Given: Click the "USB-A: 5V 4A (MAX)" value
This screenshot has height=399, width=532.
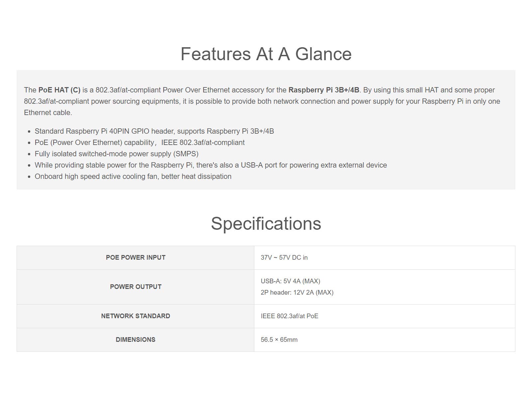Looking at the screenshot, I should pyautogui.click(x=290, y=281).
